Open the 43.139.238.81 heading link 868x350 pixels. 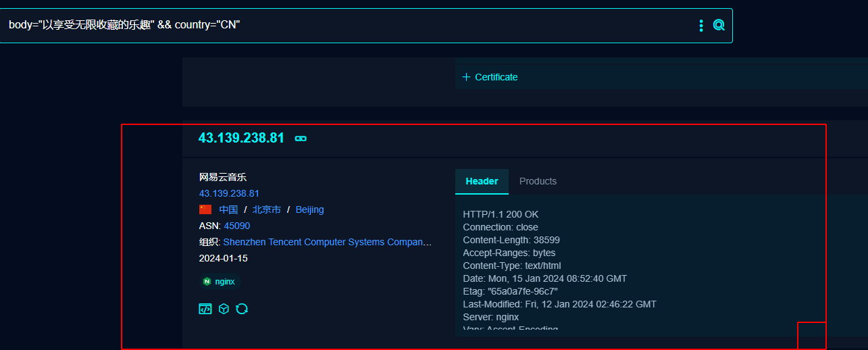tap(241, 138)
